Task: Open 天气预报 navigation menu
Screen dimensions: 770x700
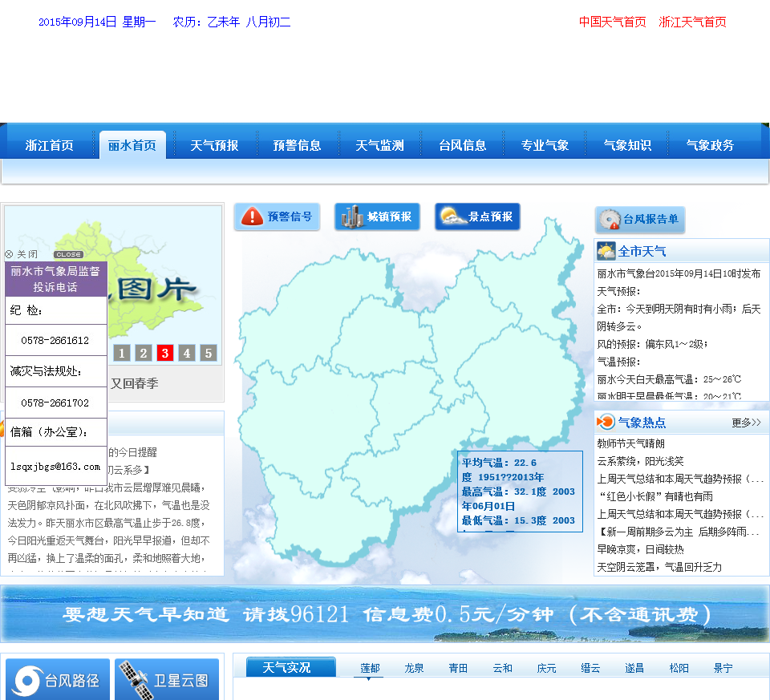Action: click(215, 145)
